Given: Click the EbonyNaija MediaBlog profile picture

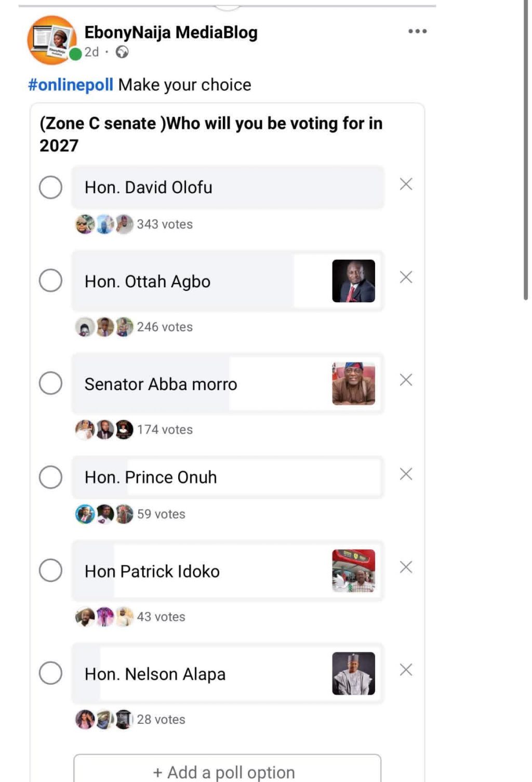Looking at the screenshot, I should click(52, 39).
